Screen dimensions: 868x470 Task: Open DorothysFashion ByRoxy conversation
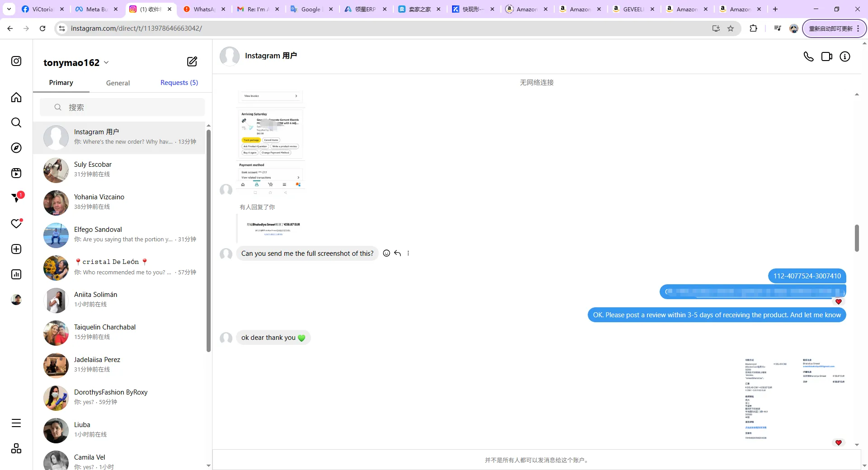[119, 398]
